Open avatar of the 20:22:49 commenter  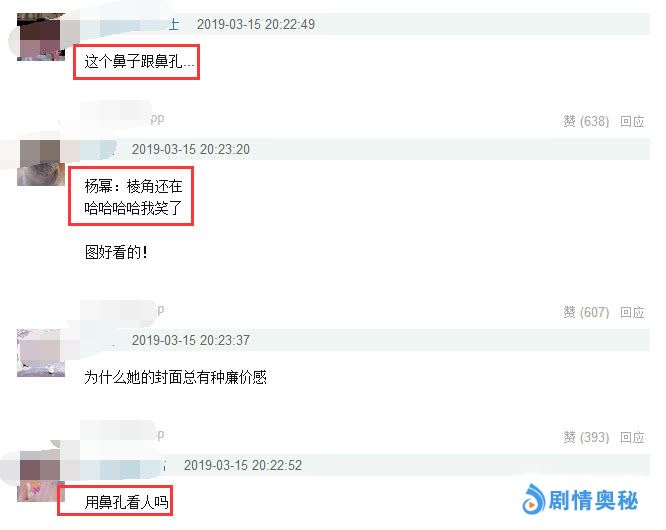click(x=41, y=37)
